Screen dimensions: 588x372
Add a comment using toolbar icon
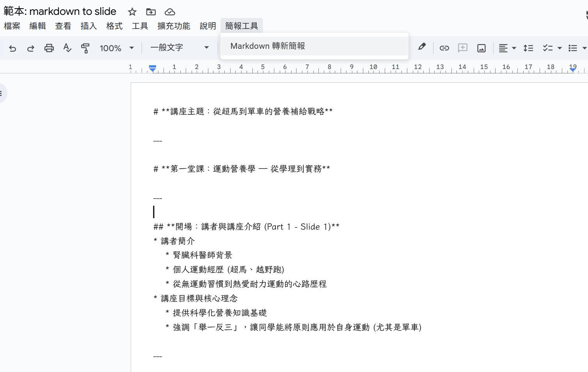[x=463, y=48]
